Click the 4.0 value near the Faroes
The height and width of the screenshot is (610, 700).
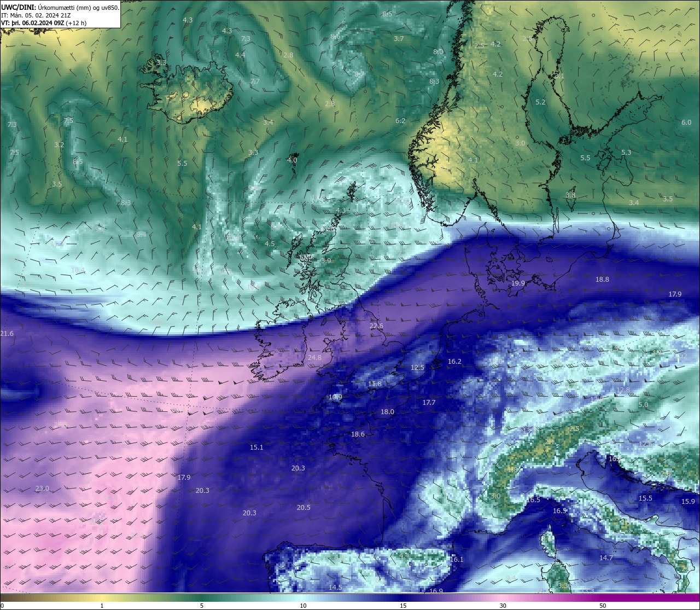[x=292, y=160]
